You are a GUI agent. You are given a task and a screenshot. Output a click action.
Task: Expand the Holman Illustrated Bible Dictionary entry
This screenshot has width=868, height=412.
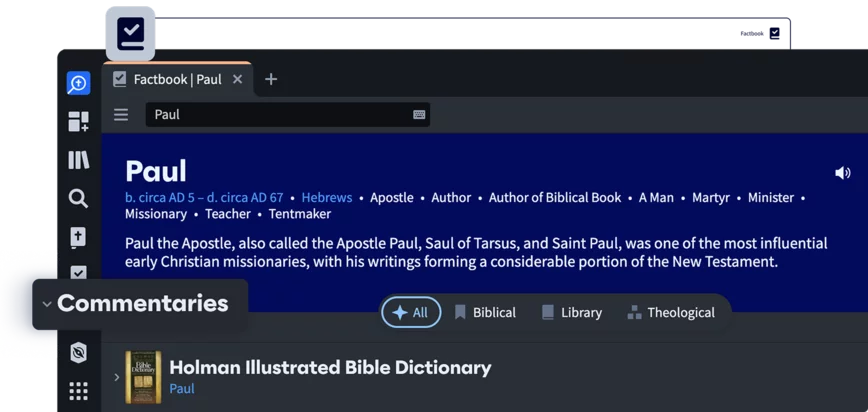[117, 377]
